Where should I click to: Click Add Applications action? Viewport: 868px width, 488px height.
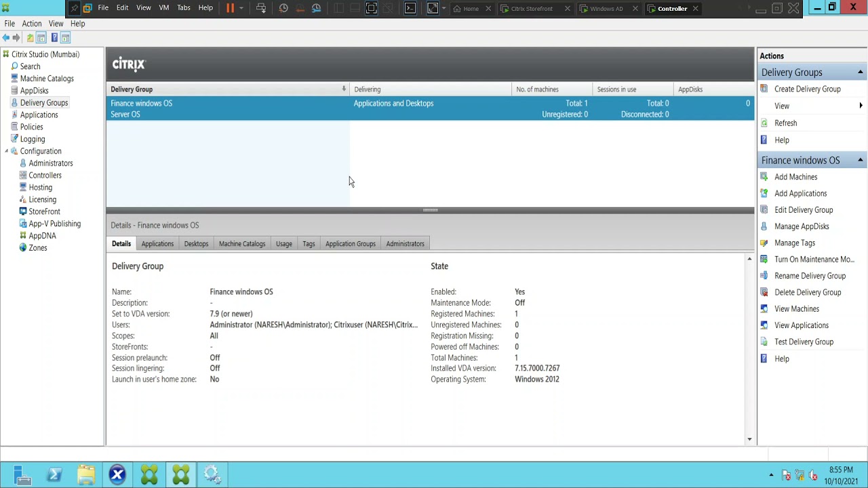(800, 194)
